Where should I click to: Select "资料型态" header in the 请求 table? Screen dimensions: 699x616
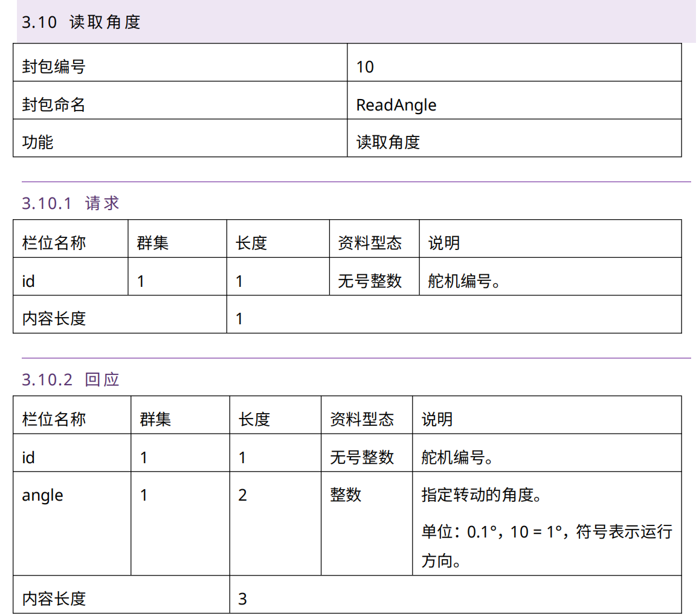tap(369, 243)
